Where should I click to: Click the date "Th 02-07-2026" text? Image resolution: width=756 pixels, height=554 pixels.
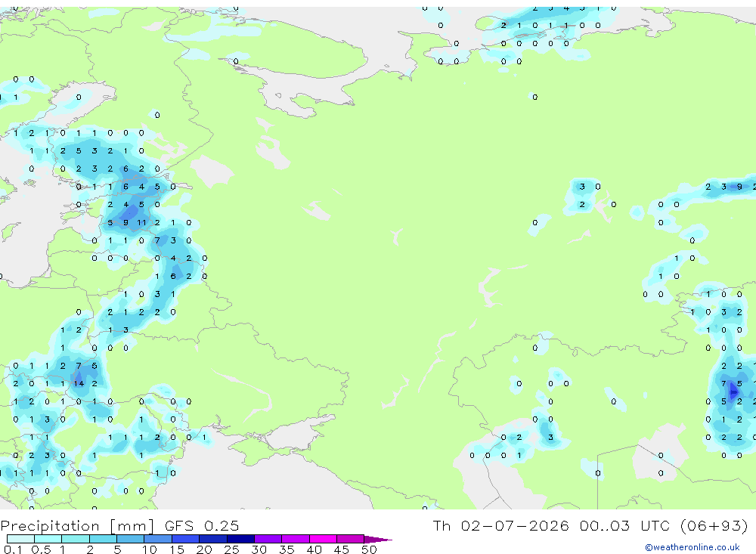tap(501, 525)
